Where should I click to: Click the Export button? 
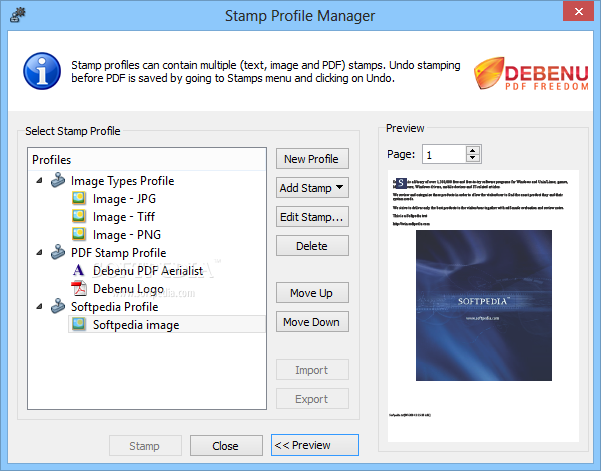click(312, 399)
